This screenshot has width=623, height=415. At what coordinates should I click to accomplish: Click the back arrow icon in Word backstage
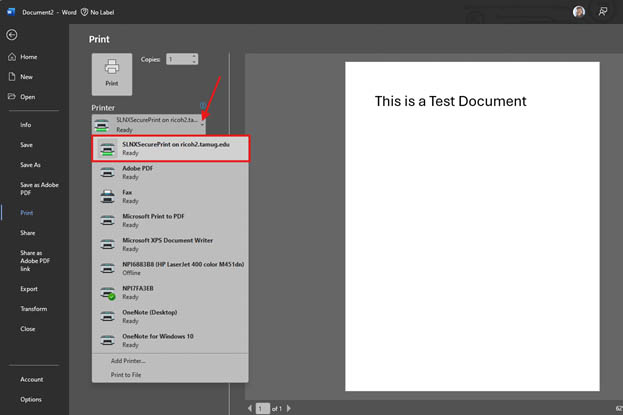(12, 35)
